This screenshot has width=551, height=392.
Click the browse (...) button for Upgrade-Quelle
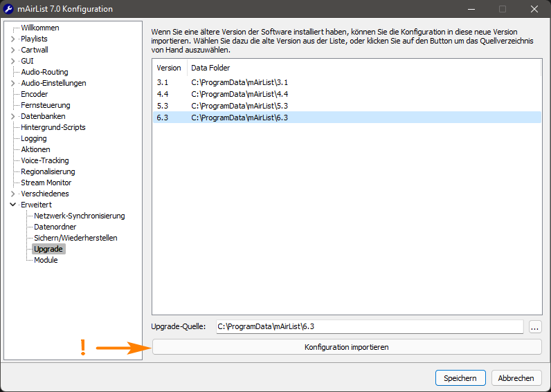(534, 326)
